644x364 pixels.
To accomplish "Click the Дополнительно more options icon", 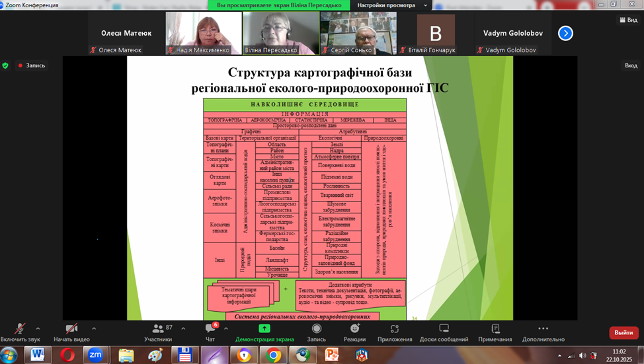I will 543,329.
